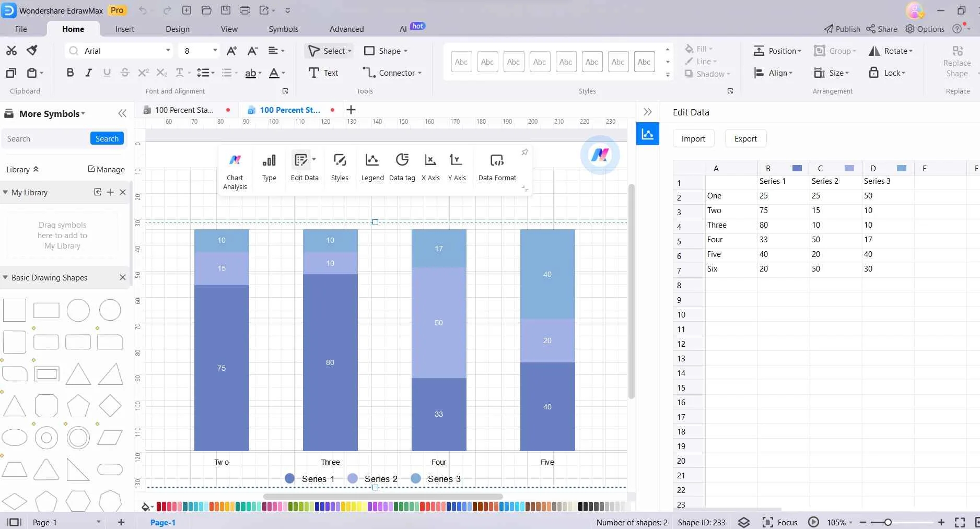Switch to the Symbols tab
Viewport: 980px width, 529px height.
[x=284, y=29]
